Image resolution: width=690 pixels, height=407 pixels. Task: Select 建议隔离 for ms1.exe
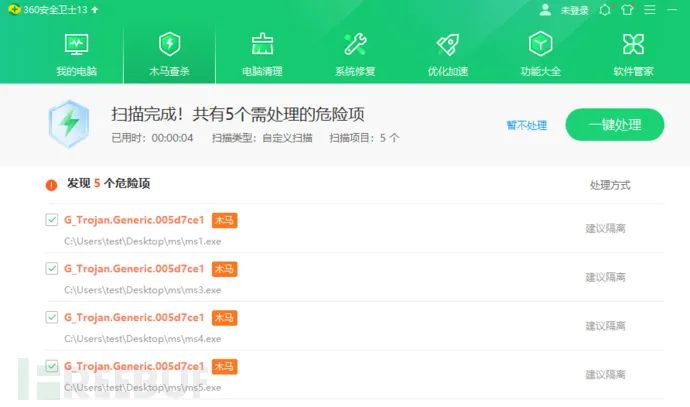point(606,228)
